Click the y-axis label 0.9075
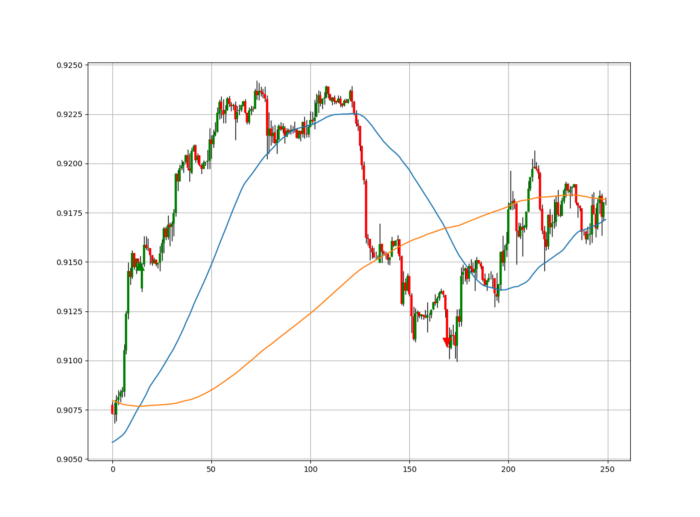Screen dimensions: 700x517 click(x=69, y=410)
